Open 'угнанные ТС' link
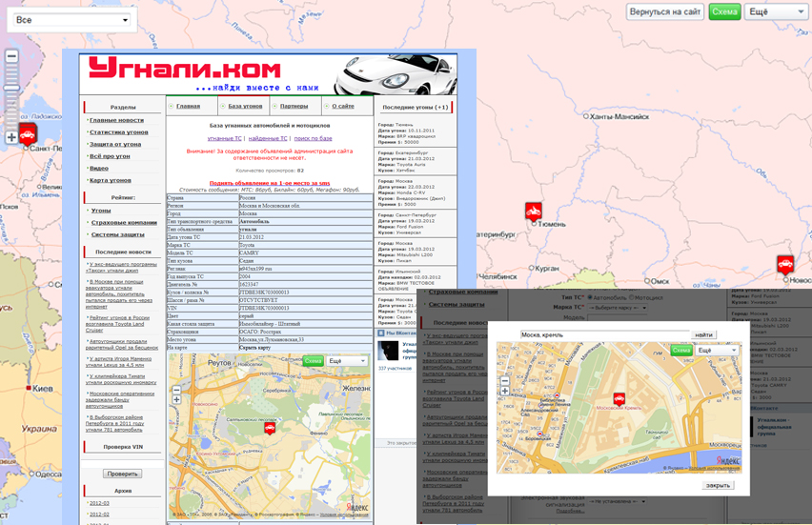The image size is (812, 525). click(x=224, y=139)
